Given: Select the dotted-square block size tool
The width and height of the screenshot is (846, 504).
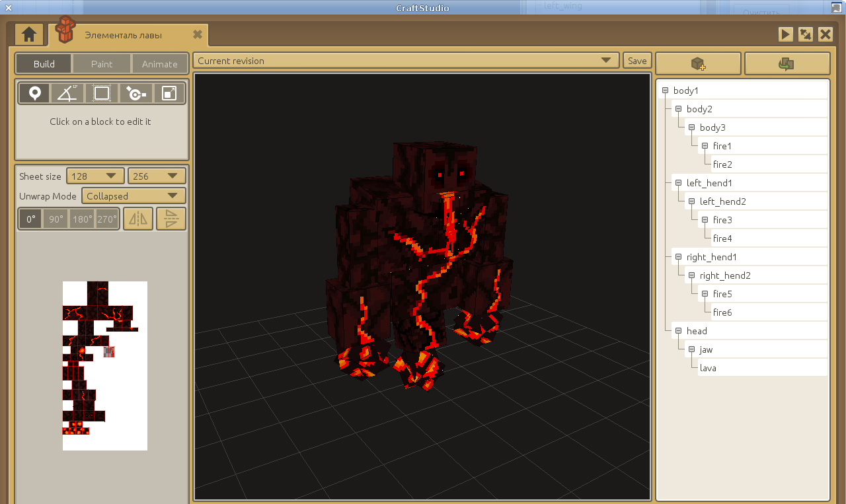Looking at the screenshot, I should pyautogui.click(x=101, y=93).
